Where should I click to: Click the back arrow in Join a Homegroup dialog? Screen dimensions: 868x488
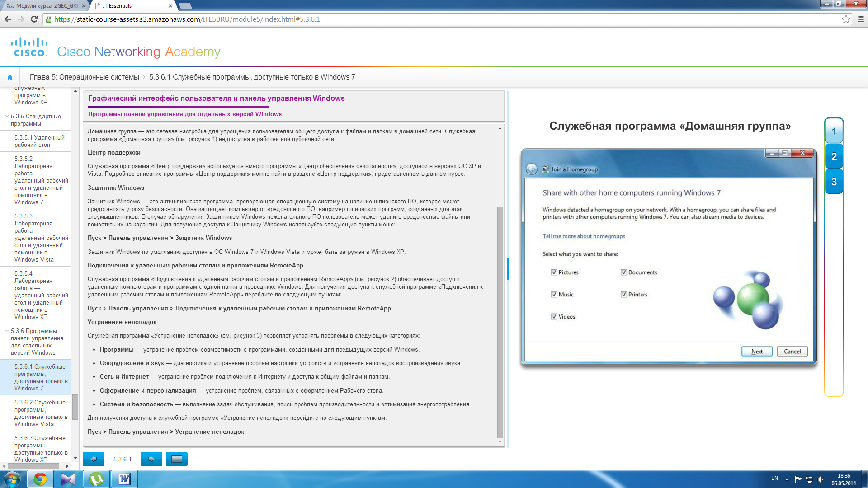click(x=532, y=169)
